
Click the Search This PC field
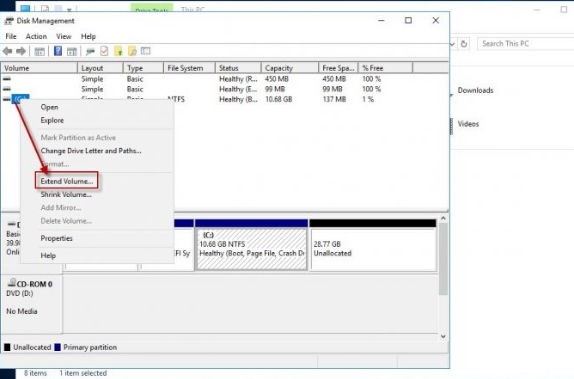(x=526, y=44)
